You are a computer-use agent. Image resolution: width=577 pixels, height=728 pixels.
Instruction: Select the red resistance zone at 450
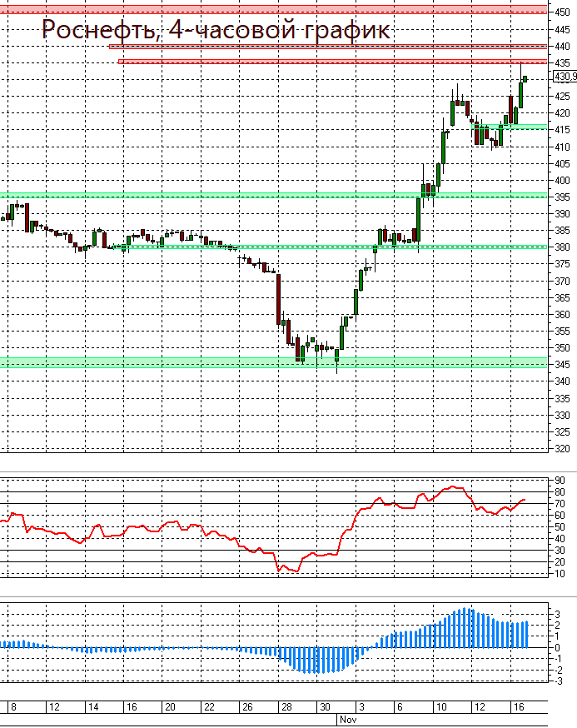click(273, 10)
